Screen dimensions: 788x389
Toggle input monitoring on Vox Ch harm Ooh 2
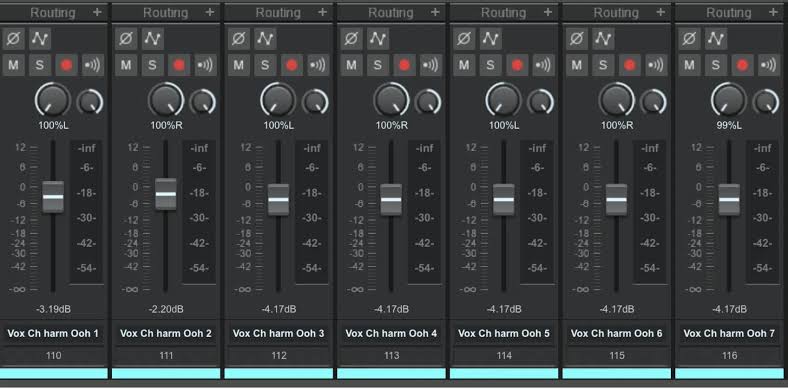click(206, 65)
